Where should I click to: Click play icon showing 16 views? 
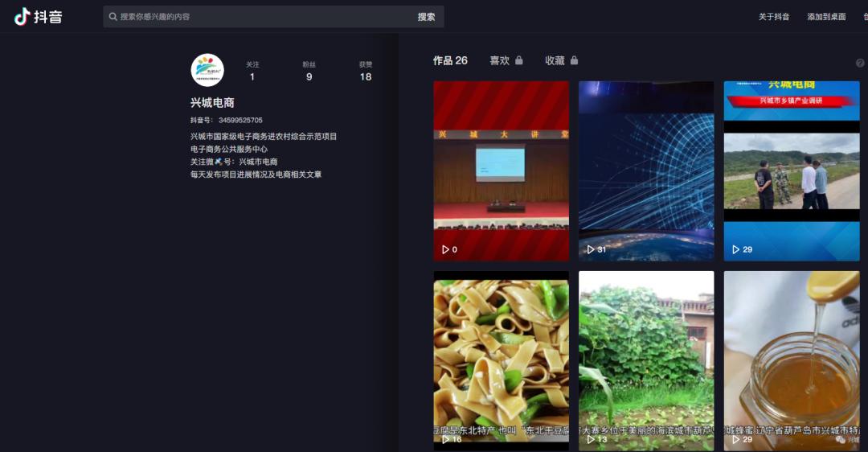click(445, 439)
